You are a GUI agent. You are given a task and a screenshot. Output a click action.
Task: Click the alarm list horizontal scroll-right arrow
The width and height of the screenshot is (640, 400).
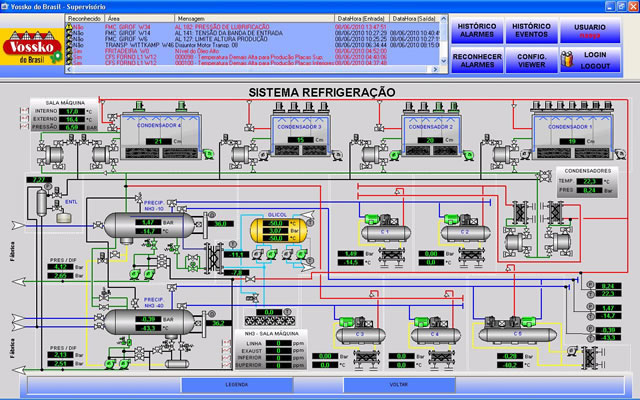[435, 69]
